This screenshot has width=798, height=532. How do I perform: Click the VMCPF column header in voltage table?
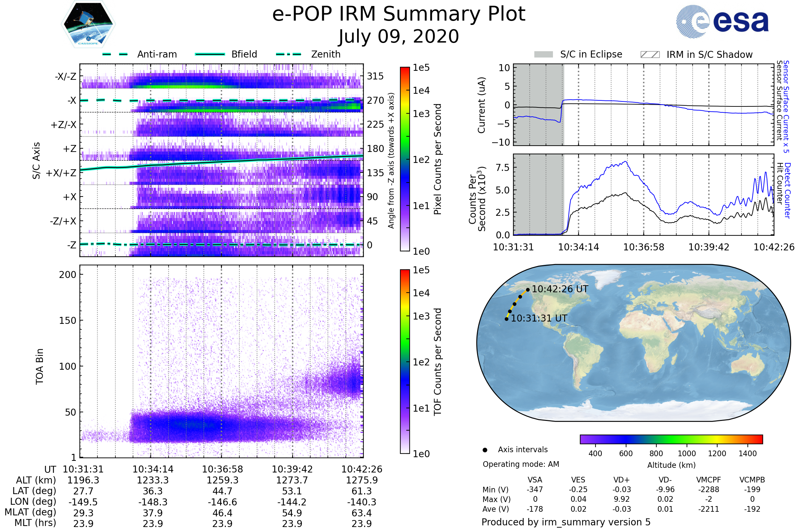tap(709, 480)
